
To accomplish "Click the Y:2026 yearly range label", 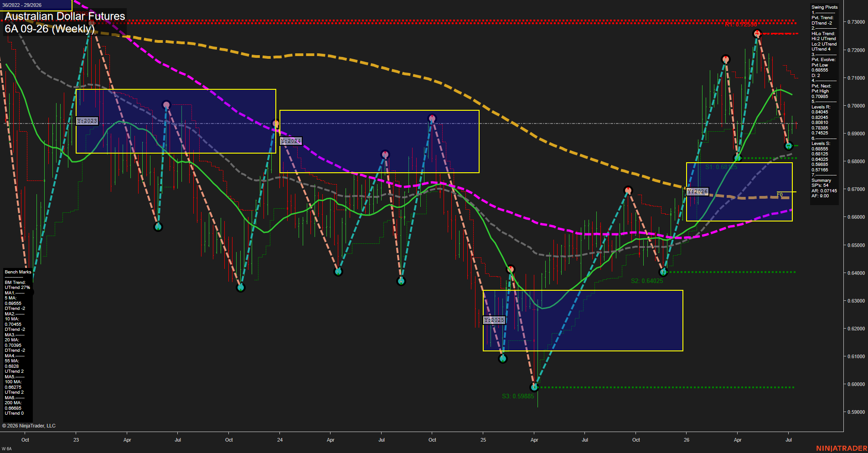I will pyautogui.click(x=698, y=192).
